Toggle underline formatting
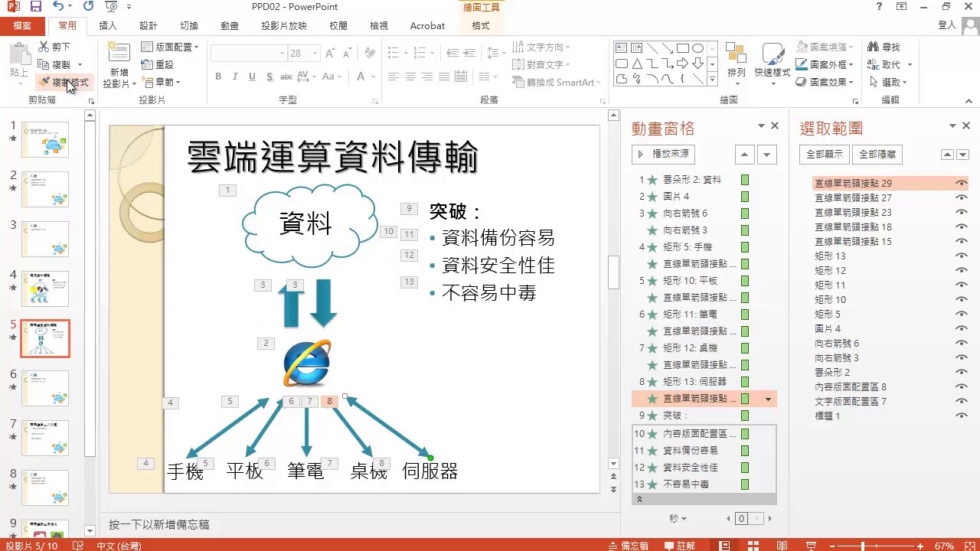The width and height of the screenshot is (980, 551). click(251, 77)
